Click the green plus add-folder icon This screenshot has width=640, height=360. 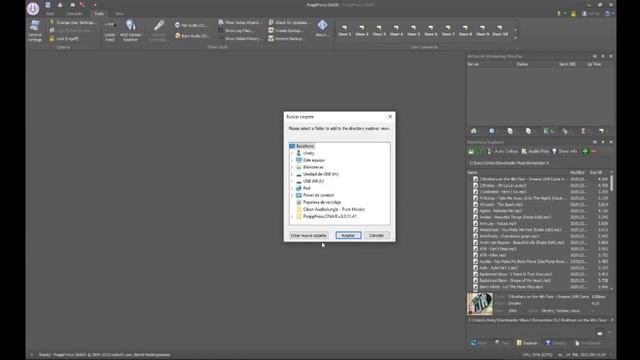point(585,151)
